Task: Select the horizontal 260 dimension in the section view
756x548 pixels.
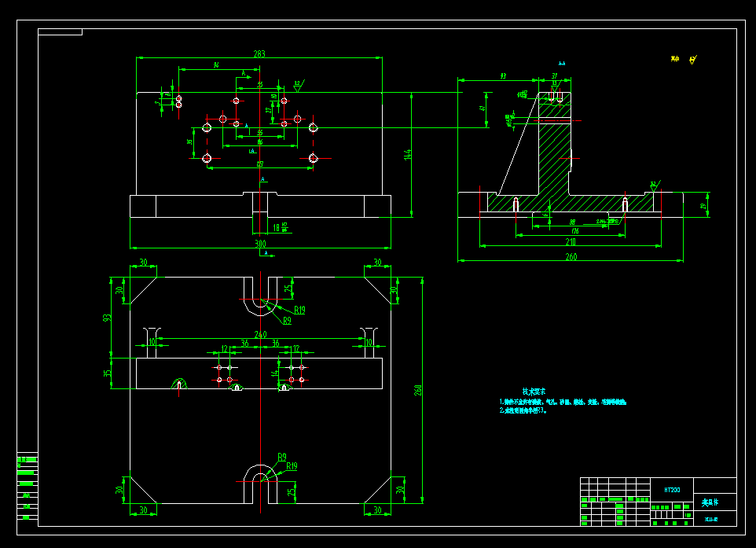Action: (571, 256)
